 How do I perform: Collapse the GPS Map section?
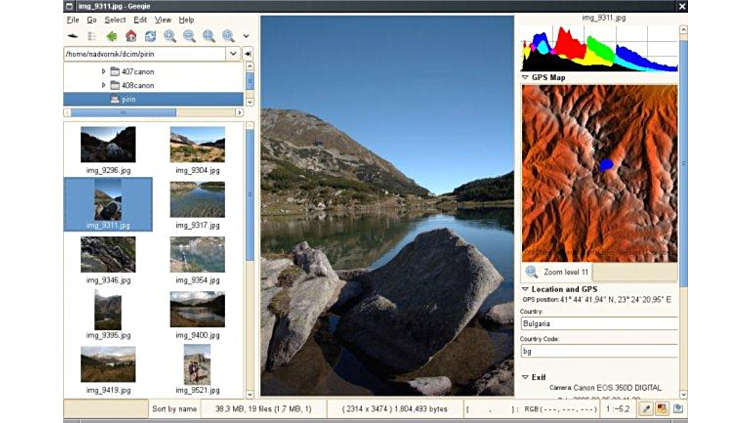(x=526, y=77)
